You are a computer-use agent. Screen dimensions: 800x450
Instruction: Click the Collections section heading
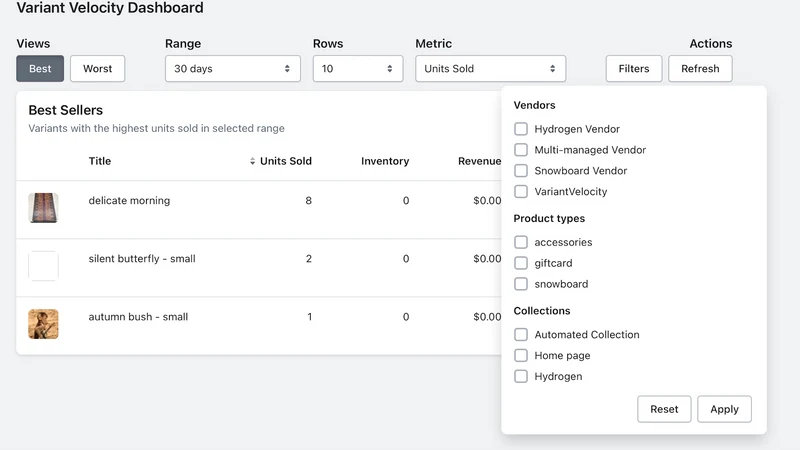[542, 311]
